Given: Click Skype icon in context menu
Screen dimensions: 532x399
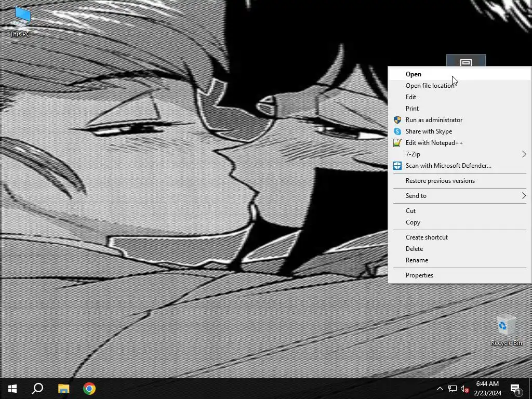Looking at the screenshot, I should pos(397,131).
